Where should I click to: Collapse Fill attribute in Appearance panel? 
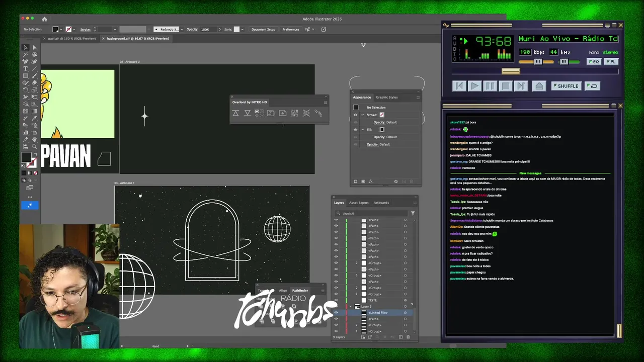pos(363,130)
